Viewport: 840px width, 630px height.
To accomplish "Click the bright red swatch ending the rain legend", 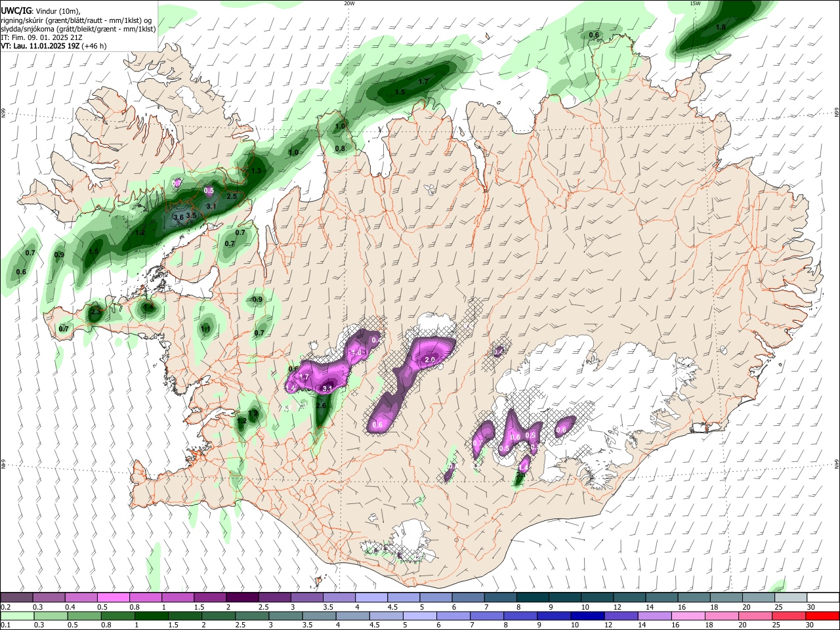I will coord(822,616).
